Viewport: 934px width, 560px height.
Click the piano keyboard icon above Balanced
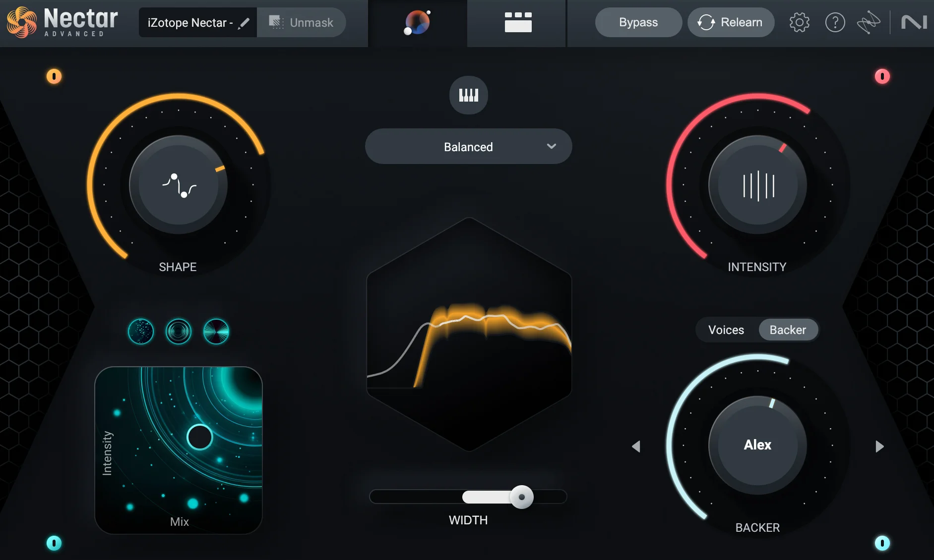[468, 95]
